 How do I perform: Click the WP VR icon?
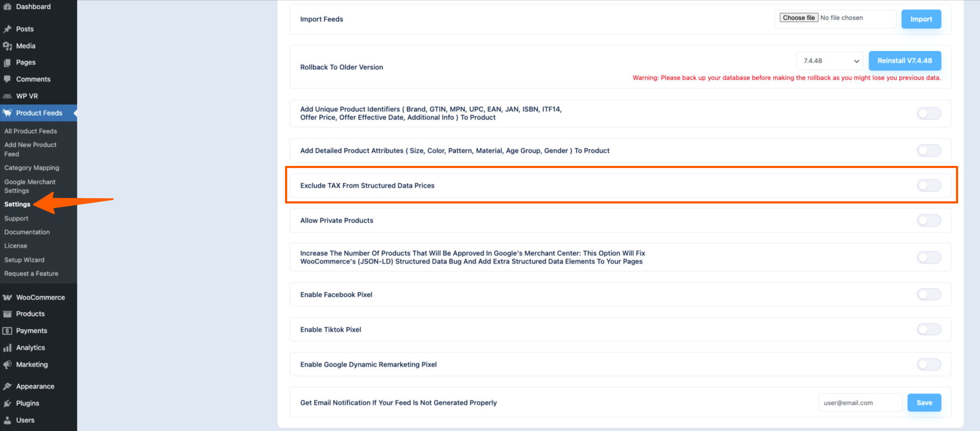click(7, 96)
